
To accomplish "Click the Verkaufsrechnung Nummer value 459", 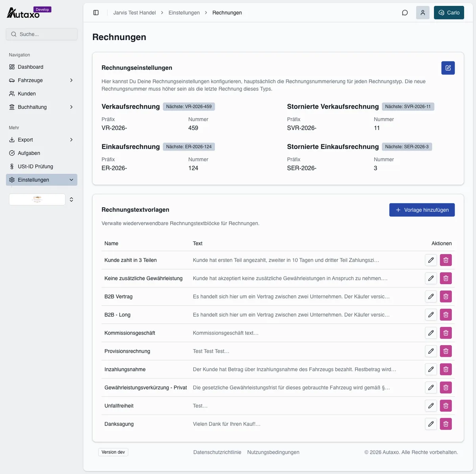I will click(x=193, y=128).
